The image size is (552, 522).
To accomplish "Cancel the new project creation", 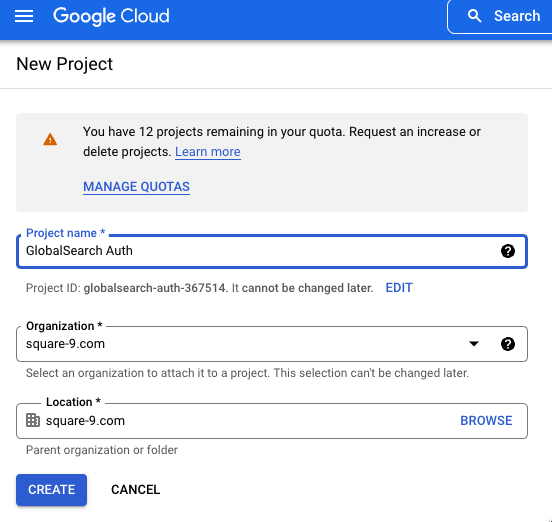I will point(136,490).
